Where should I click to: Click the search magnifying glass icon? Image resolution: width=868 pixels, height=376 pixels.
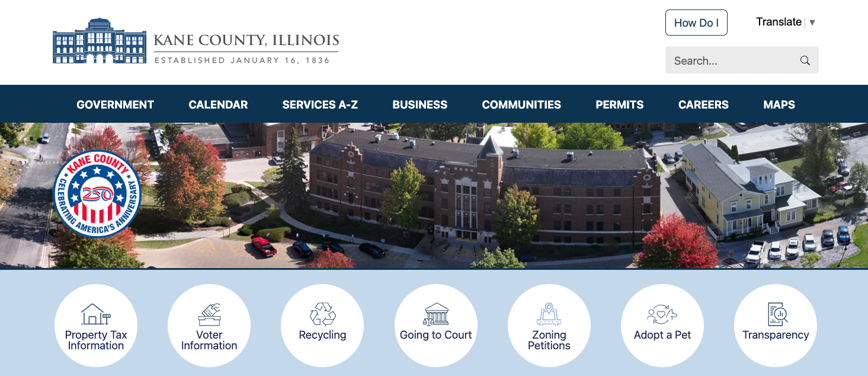[x=805, y=60]
